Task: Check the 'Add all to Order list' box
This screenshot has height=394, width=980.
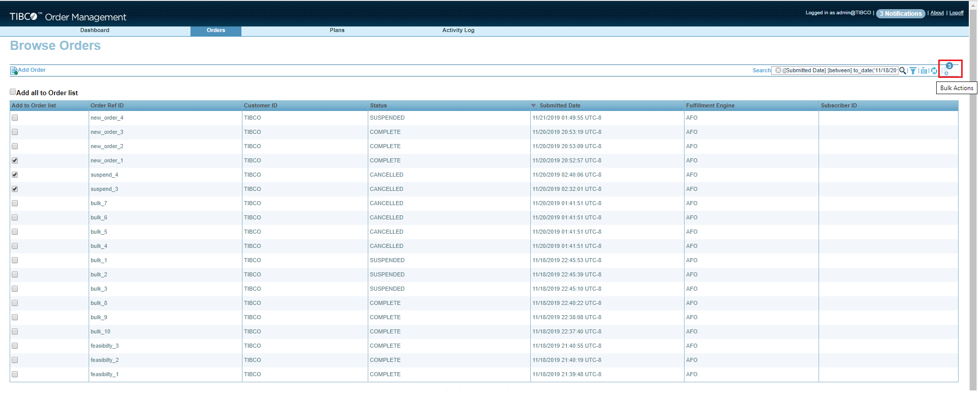Action: pos(13,92)
